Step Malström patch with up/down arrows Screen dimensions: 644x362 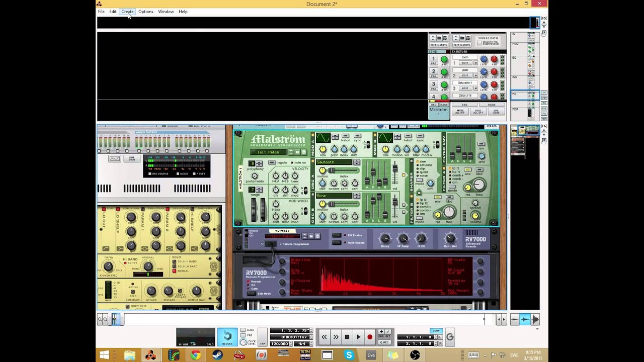click(290, 152)
